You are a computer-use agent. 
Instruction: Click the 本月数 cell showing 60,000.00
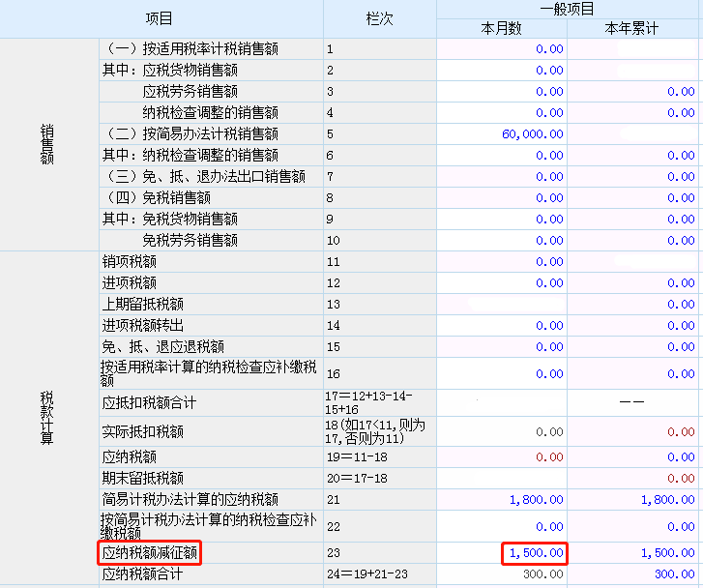[x=502, y=133]
